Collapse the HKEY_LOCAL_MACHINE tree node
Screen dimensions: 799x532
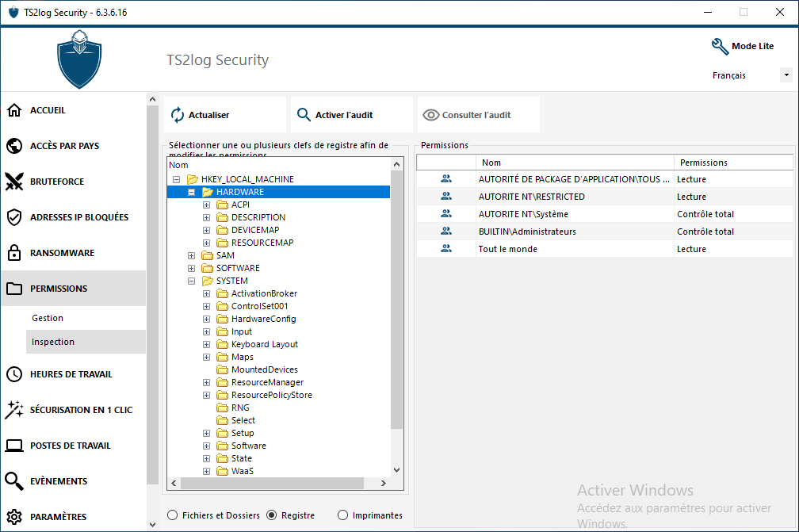point(176,179)
